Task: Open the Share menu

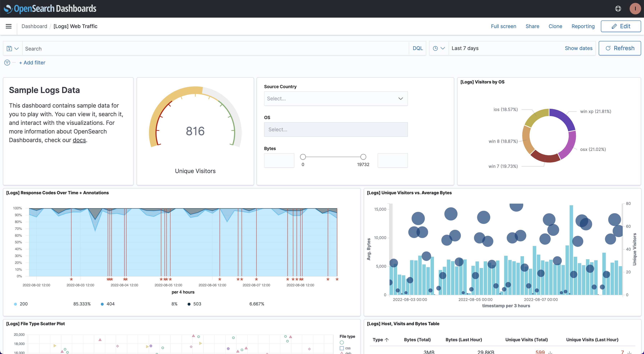Action: tap(532, 26)
